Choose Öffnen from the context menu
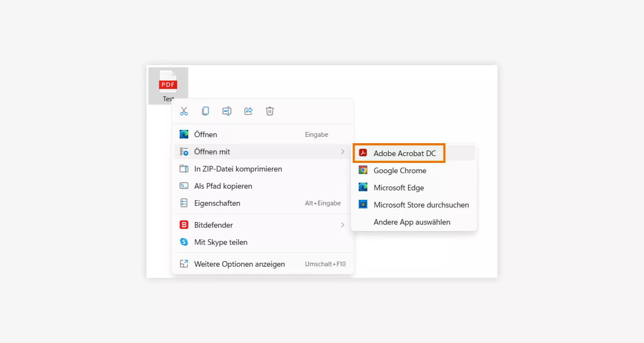This screenshot has width=644, height=343. coord(263,135)
